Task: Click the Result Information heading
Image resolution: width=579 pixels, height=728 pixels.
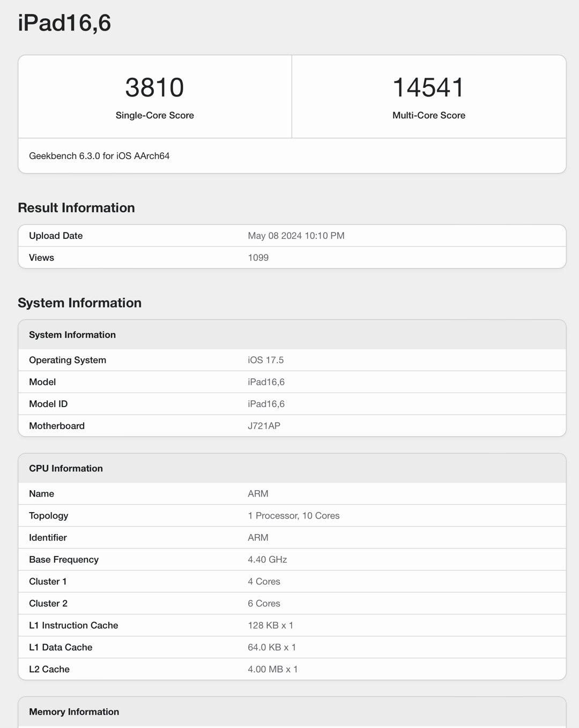Action: point(76,208)
